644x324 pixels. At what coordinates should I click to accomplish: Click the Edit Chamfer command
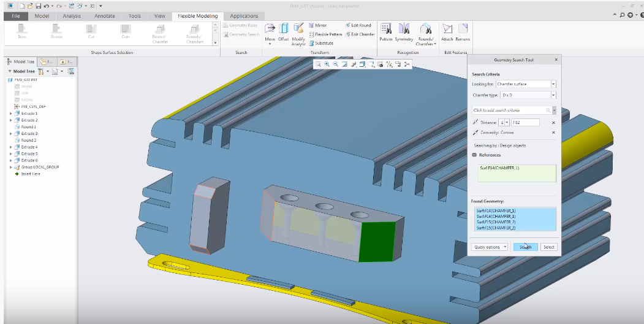click(360, 34)
